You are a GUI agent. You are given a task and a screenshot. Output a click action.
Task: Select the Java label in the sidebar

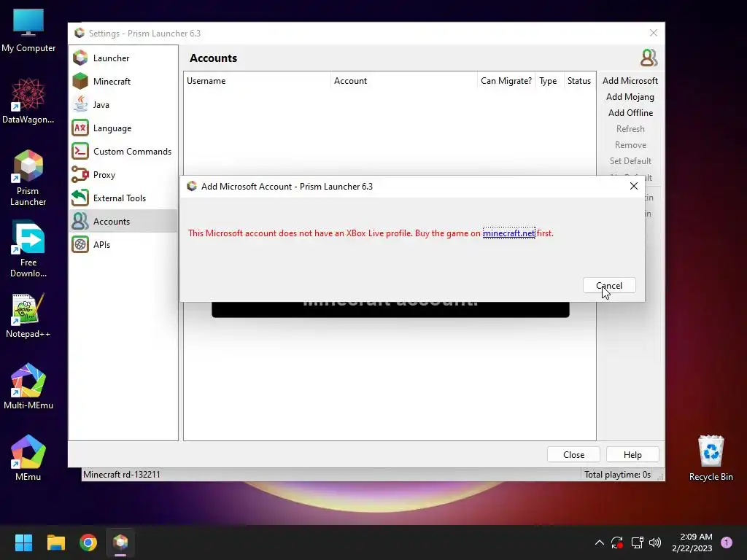[x=101, y=105]
